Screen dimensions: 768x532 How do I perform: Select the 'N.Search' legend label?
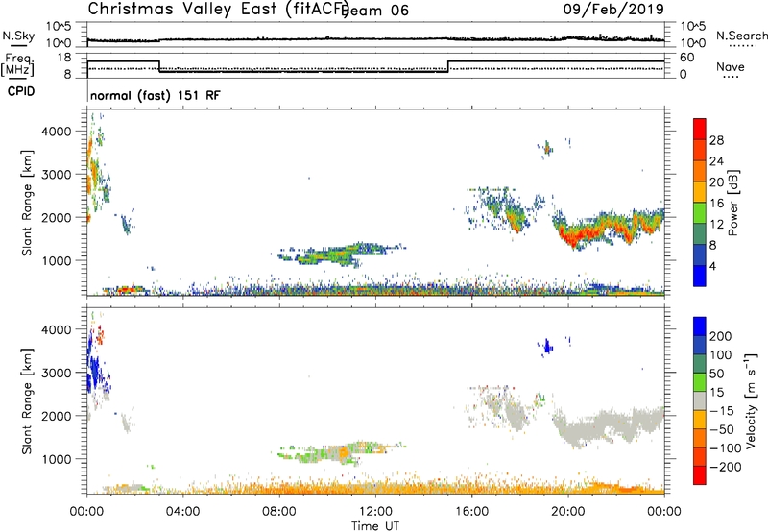point(741,36)
